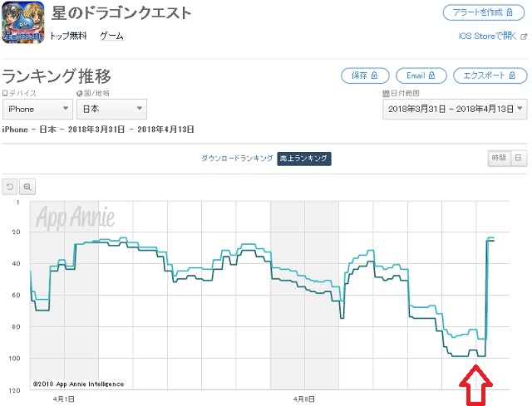Click the magnifier zoom icon above chart
This screenshot has height=406, width=532.
pos(27,187)
